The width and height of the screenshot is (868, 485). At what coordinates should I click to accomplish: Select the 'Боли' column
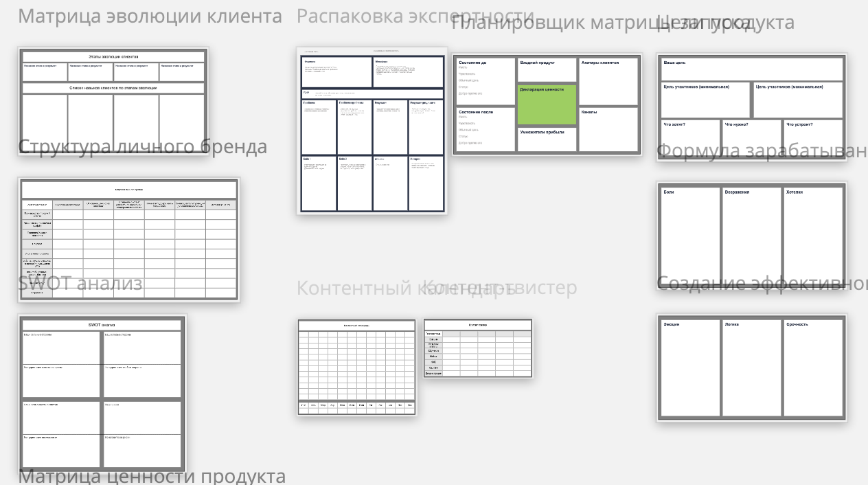(690, 235)
